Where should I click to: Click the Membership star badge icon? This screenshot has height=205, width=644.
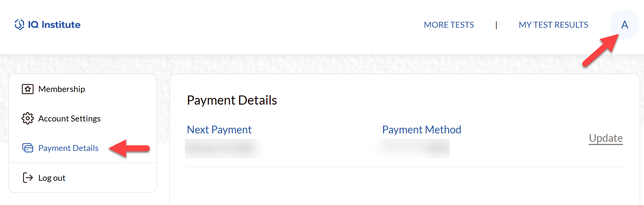pos(28,89)
